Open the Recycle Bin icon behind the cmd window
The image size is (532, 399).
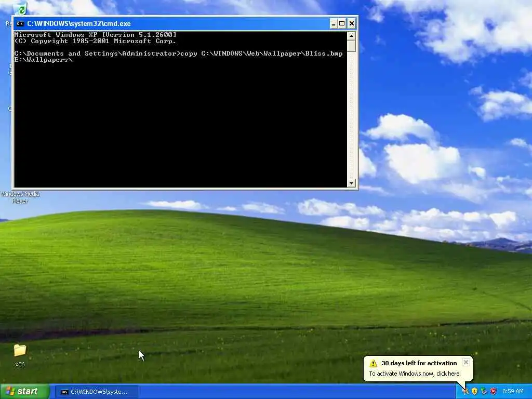click(x=21, y=9)
